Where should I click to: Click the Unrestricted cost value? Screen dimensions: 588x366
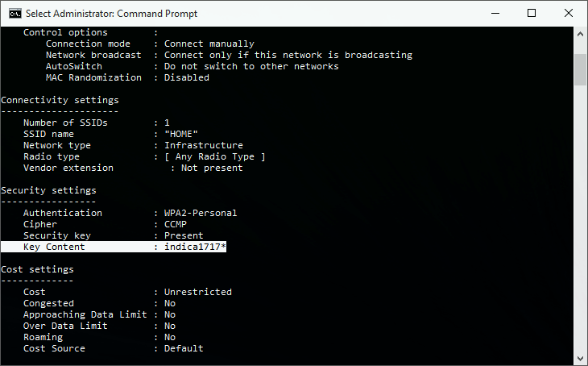click(x=198, y=292)
